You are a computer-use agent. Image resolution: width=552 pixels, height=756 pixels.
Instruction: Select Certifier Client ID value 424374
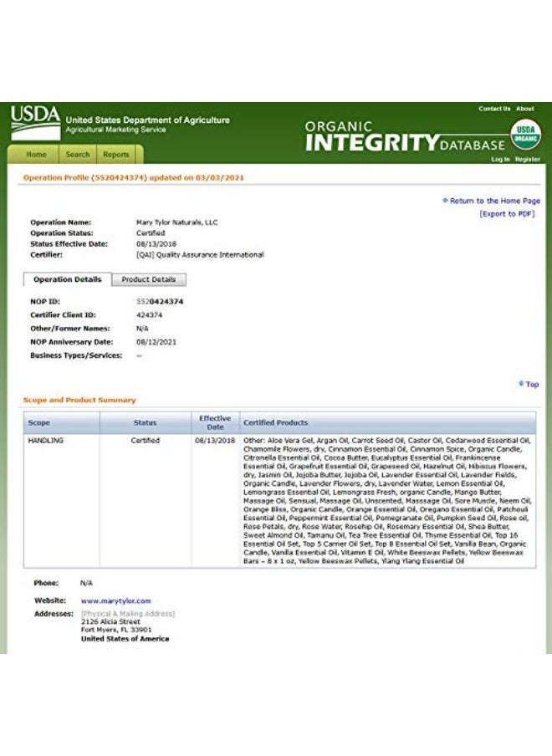pyautogui.click(x=149, y=315)
